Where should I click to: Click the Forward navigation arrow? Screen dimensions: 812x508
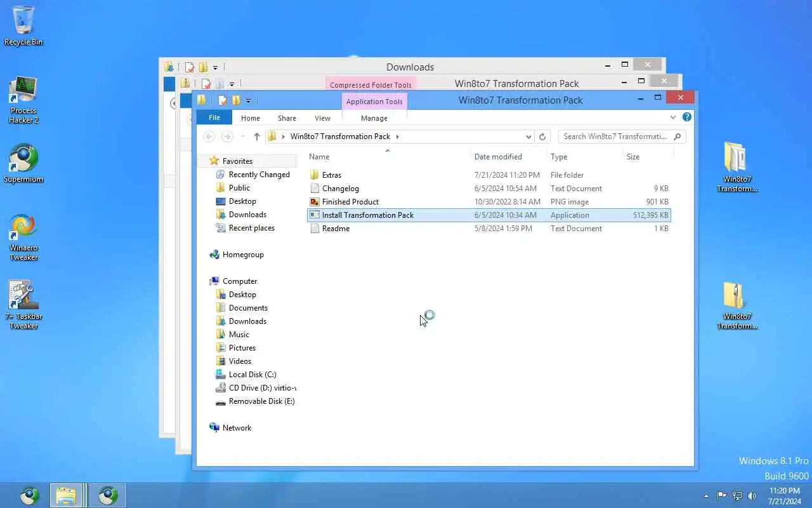tap(227, 137)
